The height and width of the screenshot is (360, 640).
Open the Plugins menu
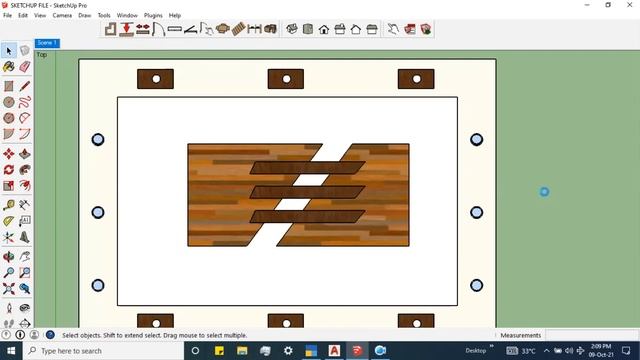tap(153, 15)
